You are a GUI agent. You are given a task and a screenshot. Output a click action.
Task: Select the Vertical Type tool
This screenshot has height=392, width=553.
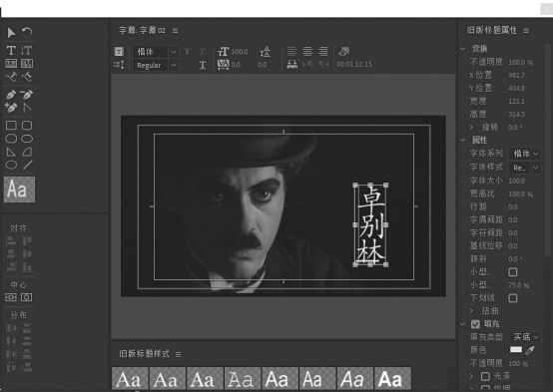click(x=26, y=51)
